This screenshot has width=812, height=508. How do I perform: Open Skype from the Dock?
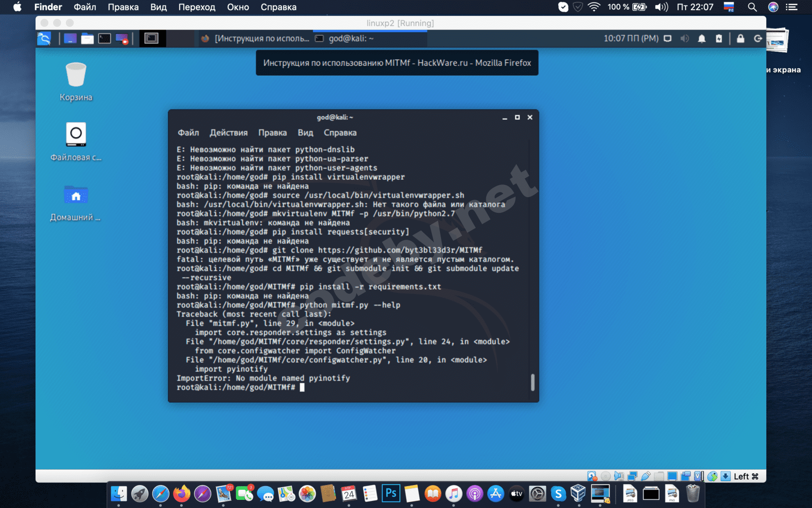pos(558,493)
